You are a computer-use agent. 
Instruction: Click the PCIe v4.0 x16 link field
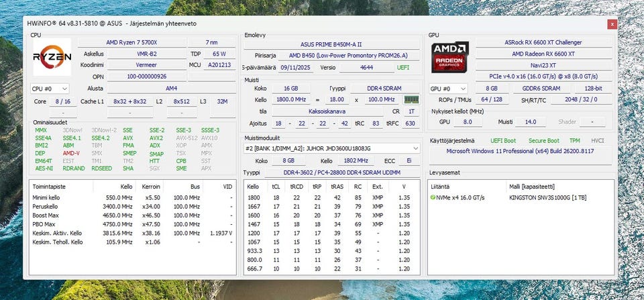point(543,77)
